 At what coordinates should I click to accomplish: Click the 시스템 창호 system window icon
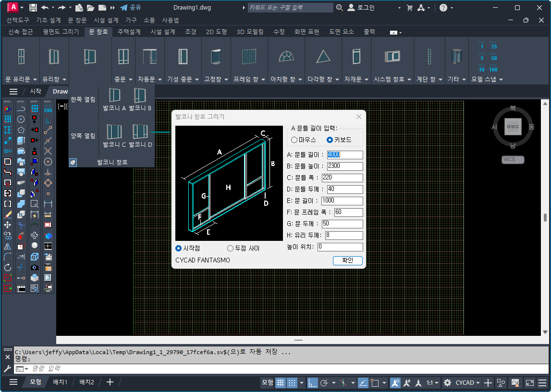tap(392, 56)
